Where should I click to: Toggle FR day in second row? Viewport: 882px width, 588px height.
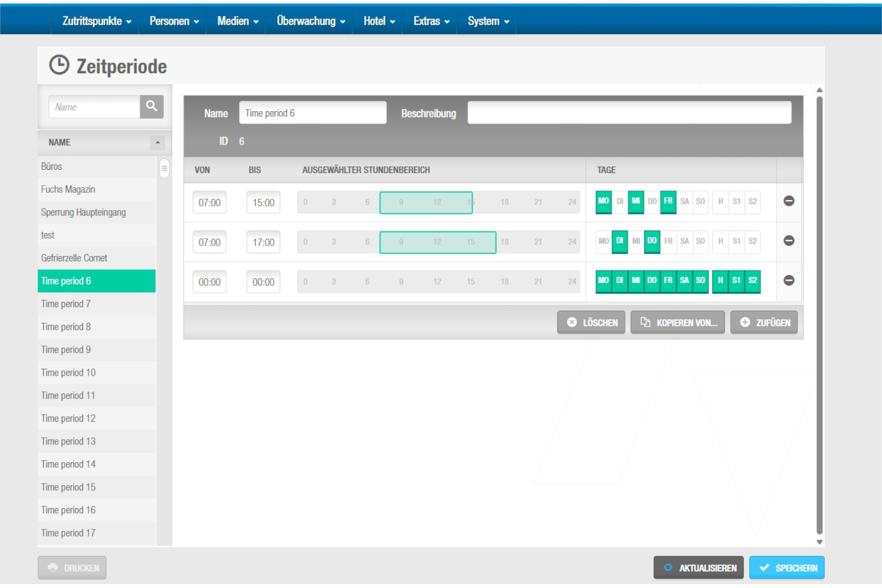click(x=668, y=241)
